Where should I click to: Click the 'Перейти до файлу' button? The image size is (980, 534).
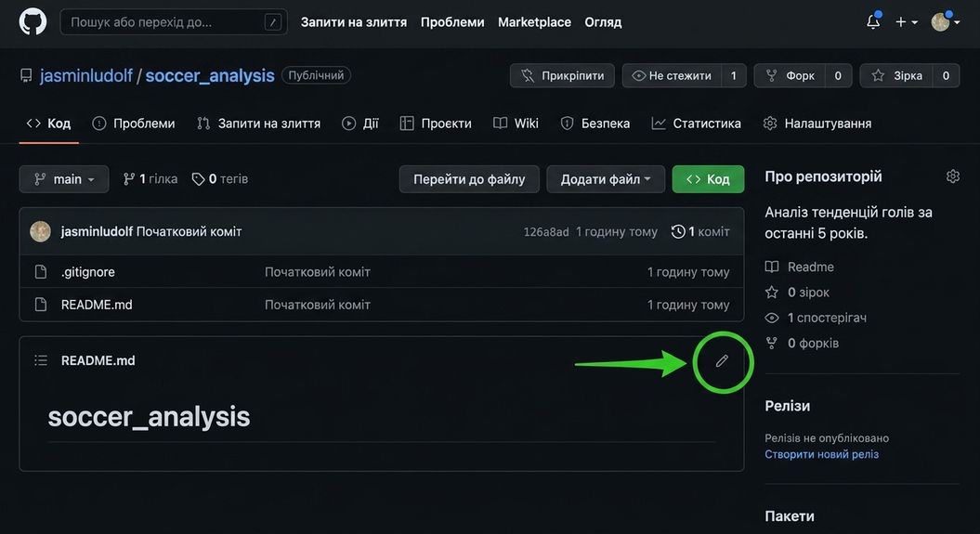(469, 179)
